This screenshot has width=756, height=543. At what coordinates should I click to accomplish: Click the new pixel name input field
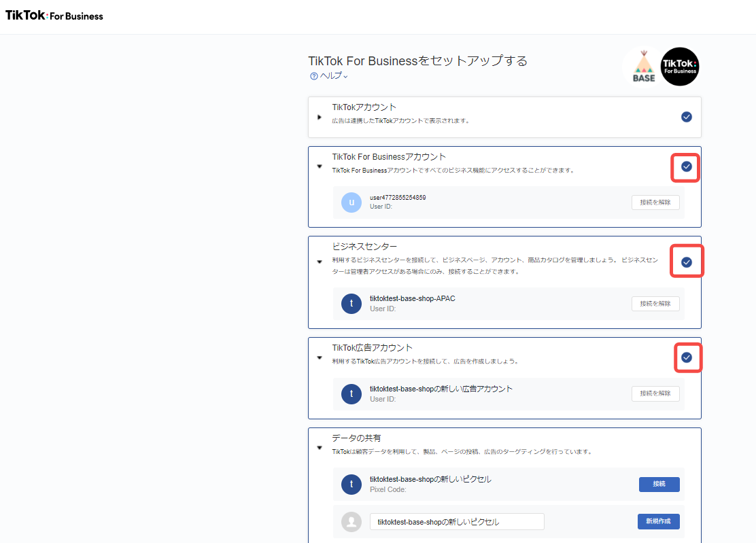[x=457, y=522]
